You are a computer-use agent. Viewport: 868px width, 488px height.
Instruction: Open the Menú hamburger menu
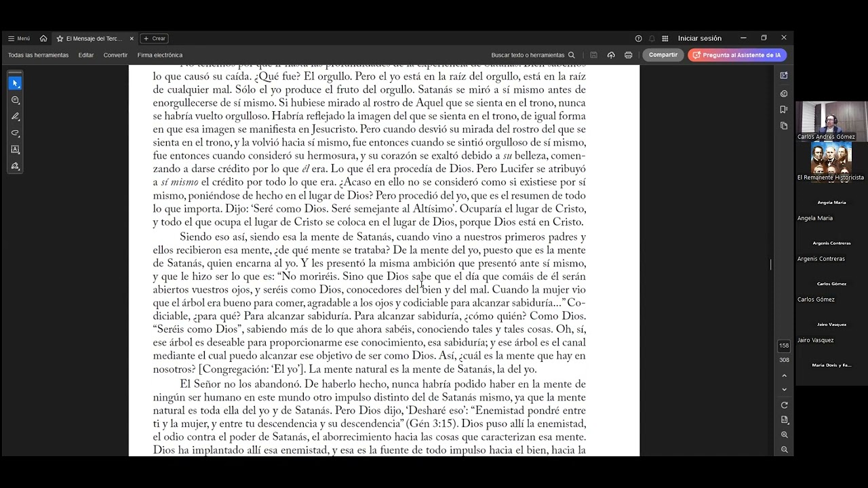pos(18,39)
